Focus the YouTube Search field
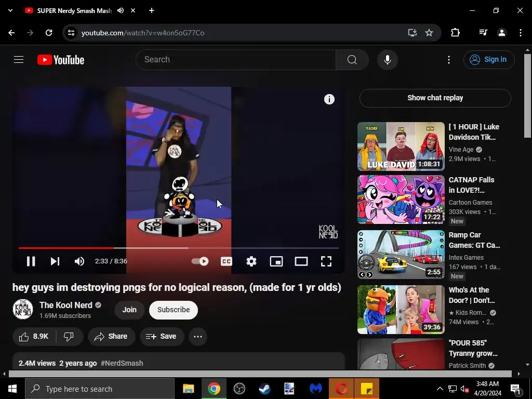The height and width of the screenshot is (399, 532). click(236, 60)
